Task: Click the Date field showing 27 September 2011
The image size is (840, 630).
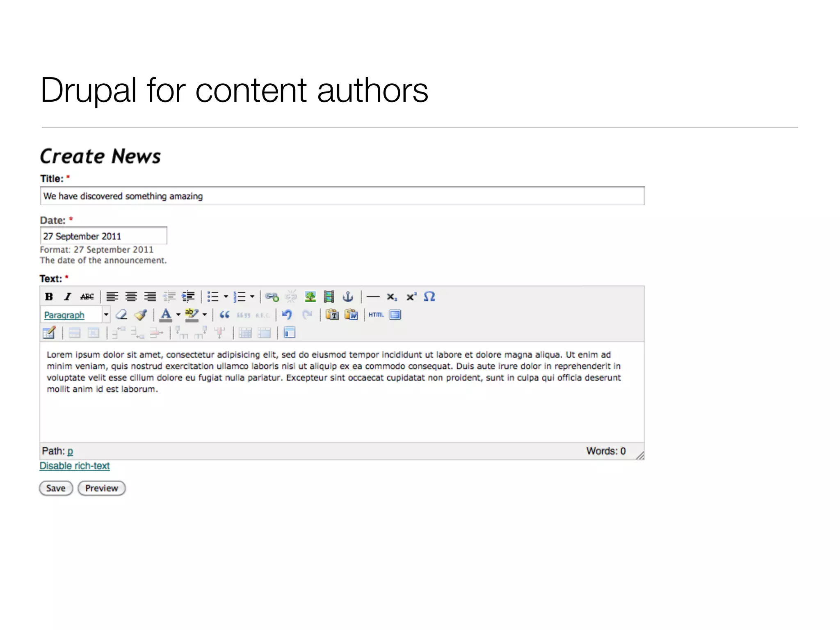Action: point(103,236)
